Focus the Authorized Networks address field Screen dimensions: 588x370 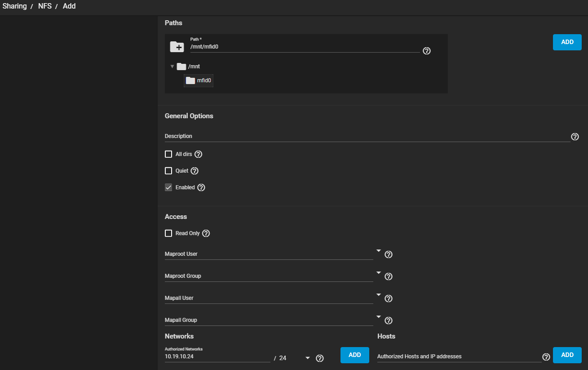[x=217, y=357]
